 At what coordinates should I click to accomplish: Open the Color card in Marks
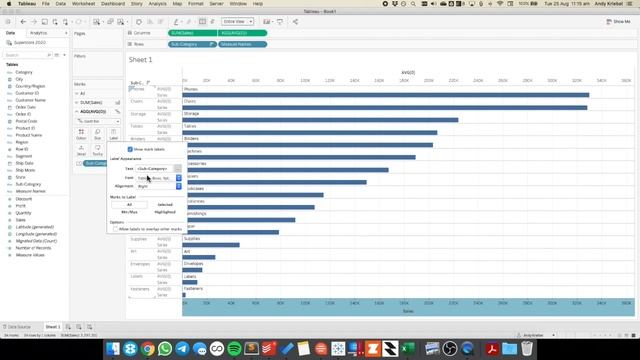click(81, 134)
